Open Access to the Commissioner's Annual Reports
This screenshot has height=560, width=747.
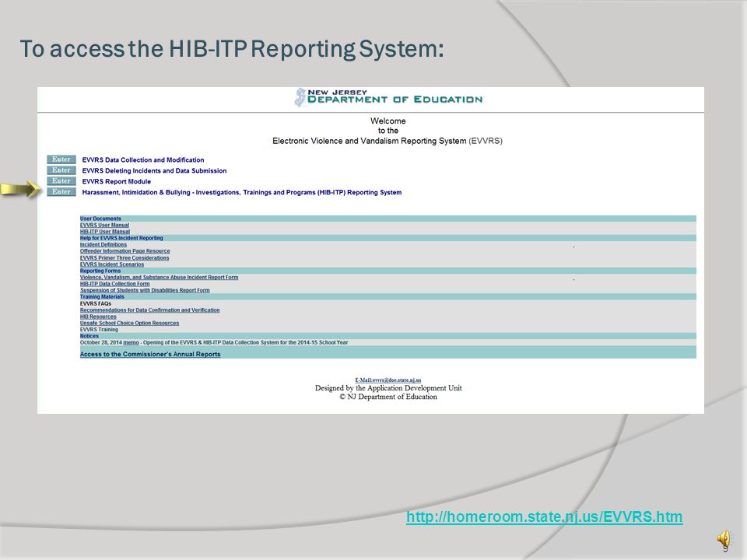[x=150, y=355]
